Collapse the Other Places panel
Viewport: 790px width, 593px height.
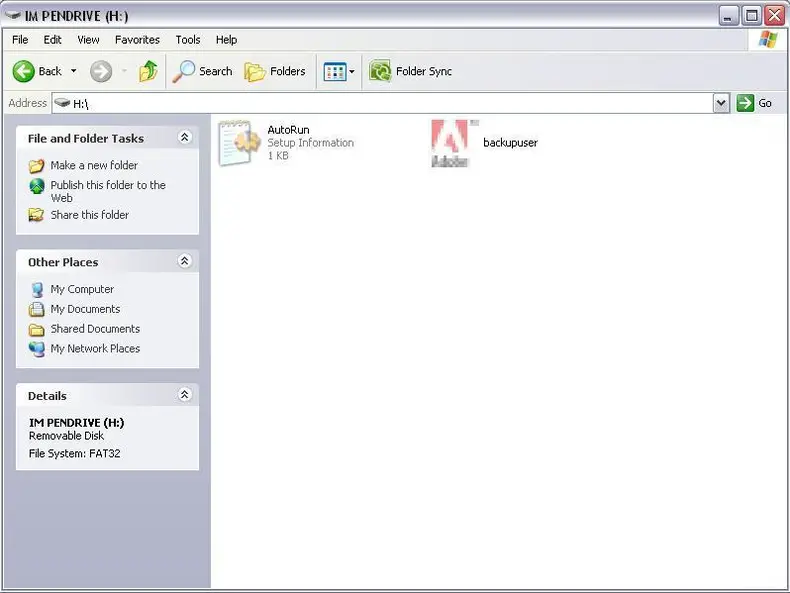point(184,261)
